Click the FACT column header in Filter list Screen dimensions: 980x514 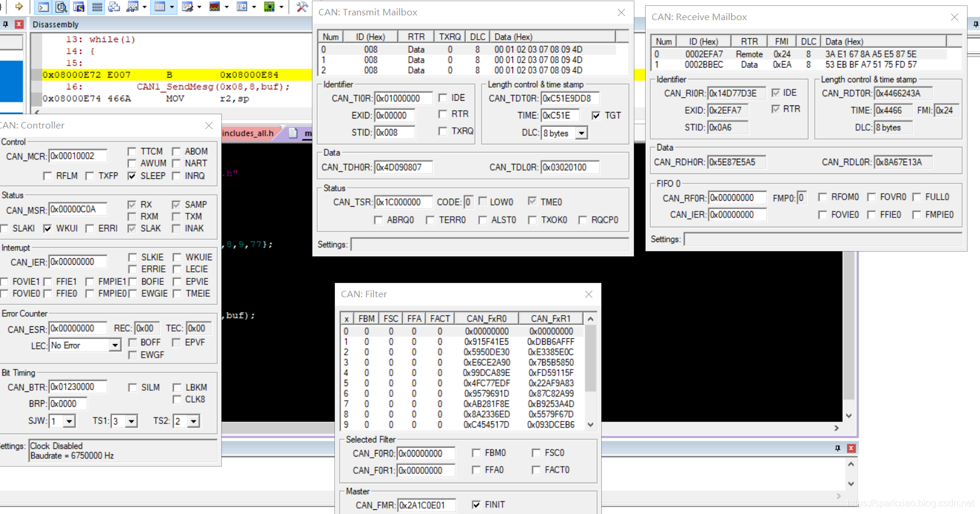pos(440,319)
